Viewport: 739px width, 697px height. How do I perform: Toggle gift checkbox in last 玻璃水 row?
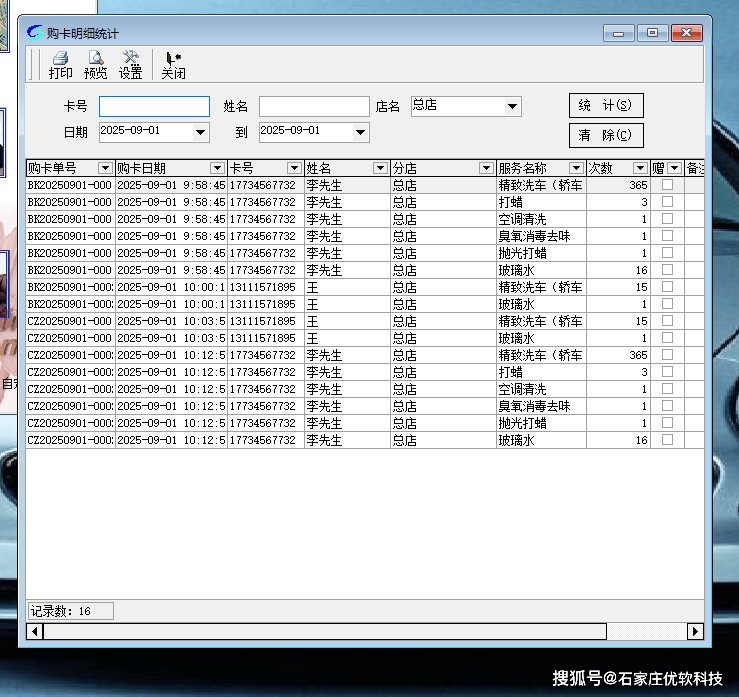click(667, 440)
